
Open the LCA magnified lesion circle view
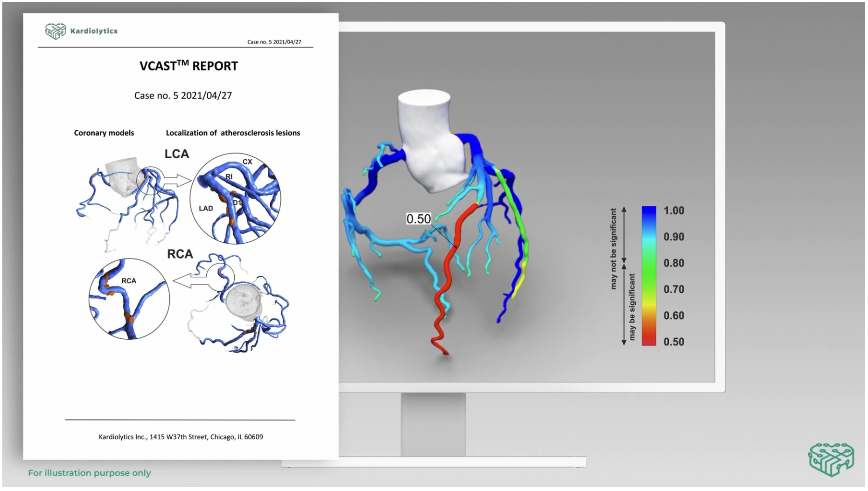pyautogui.click(x=235, y=198)
